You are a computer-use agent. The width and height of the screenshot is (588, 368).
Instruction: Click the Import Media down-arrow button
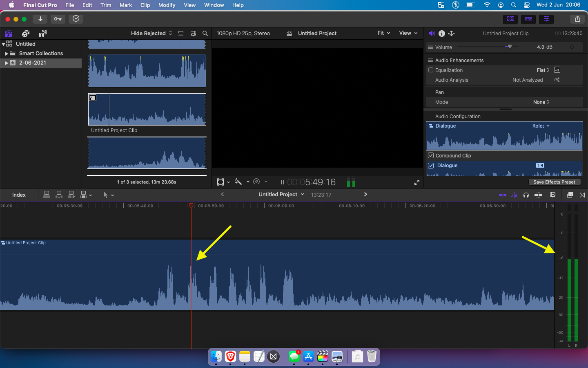(40, 19)
